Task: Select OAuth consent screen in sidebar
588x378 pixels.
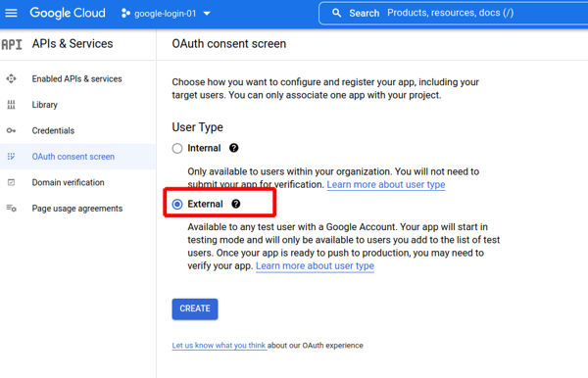Action: pos(73,157)
